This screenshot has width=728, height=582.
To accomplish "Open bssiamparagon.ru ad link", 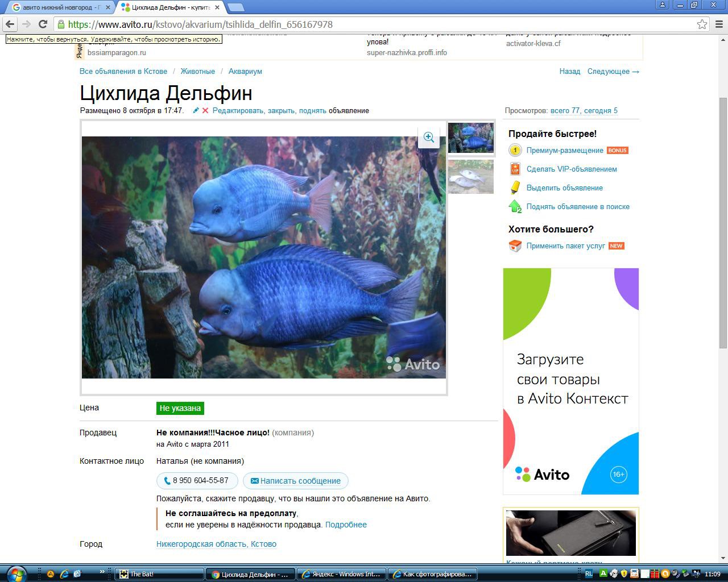I will coord(117,52).
